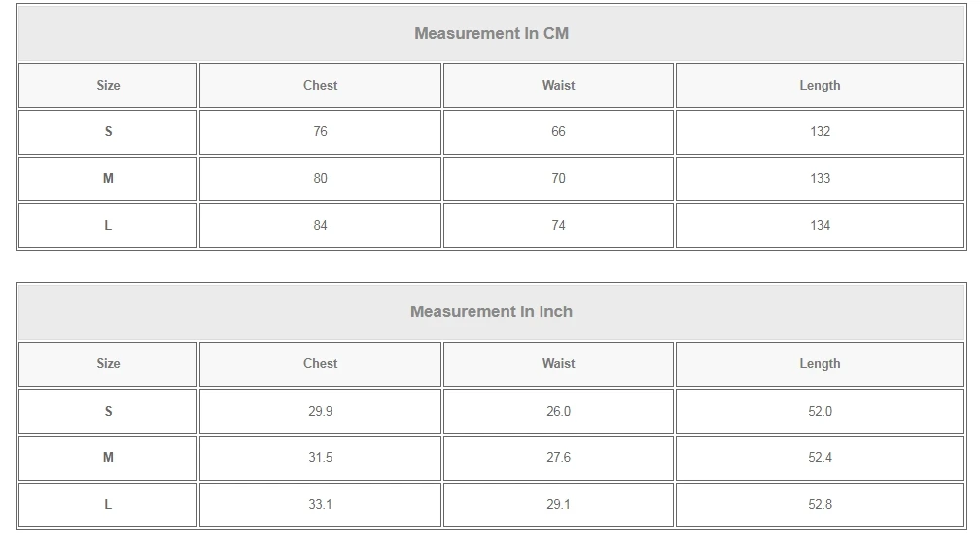Screen dimensions: 980x542
Task: Click the L size row label in Inch table
Action: pos(108,505)
